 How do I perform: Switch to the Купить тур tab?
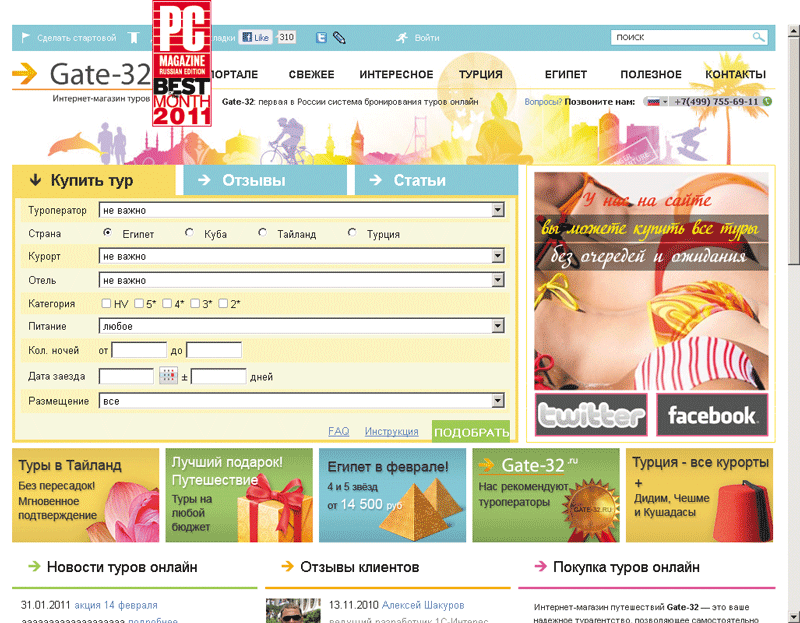[x=94, y=180]
